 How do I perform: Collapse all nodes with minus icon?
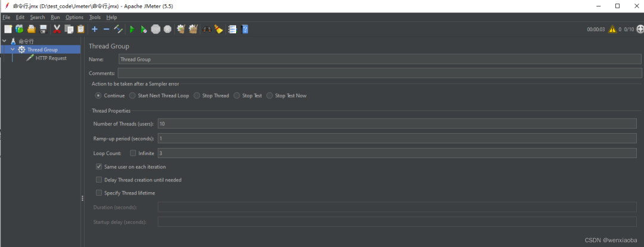click(x=106, y=29)
